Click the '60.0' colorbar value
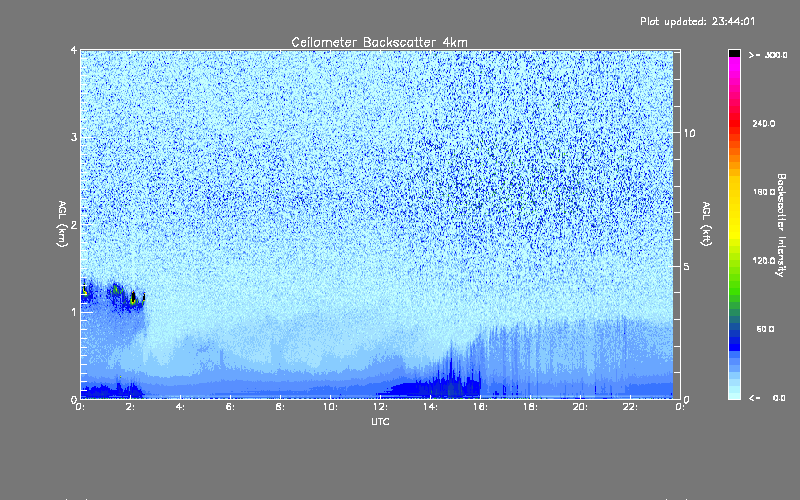800x500 pixels. pyautogui.click(x=765, y=329)
